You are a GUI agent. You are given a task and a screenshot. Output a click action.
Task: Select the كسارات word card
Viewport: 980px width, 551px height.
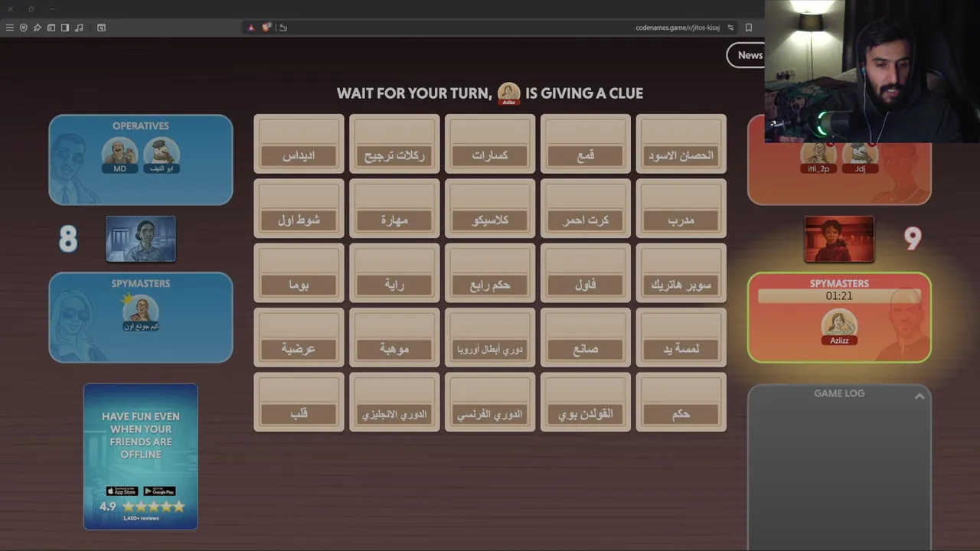(490, 144)
